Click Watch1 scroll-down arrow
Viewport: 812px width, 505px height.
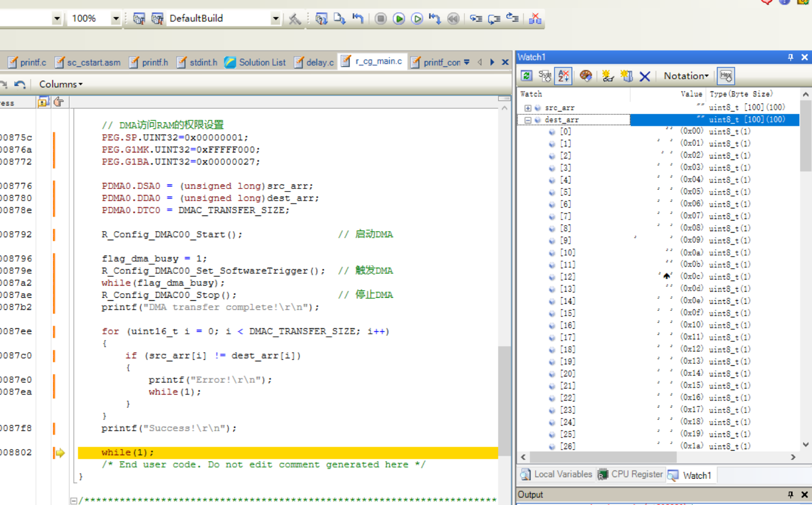tap(805, 445)
